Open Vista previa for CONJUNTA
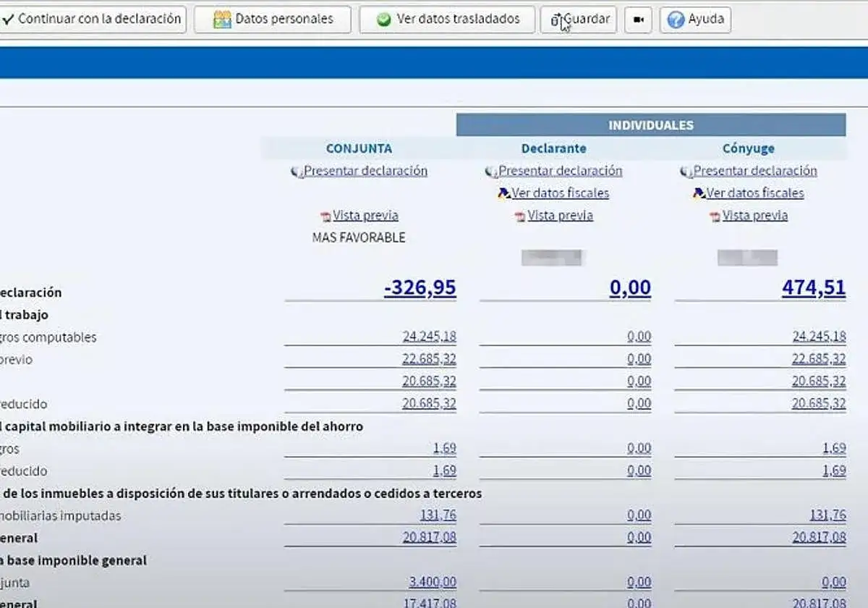 tap(365, 216)
